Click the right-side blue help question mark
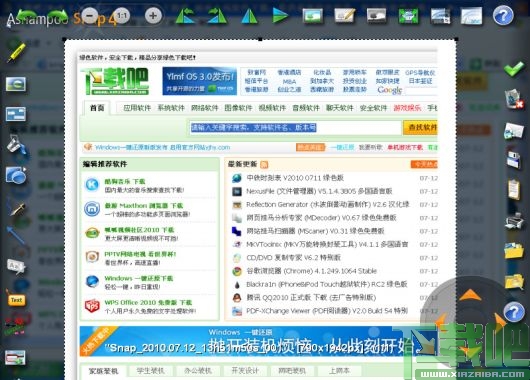530x380 pixels. (x=514, y=312)
